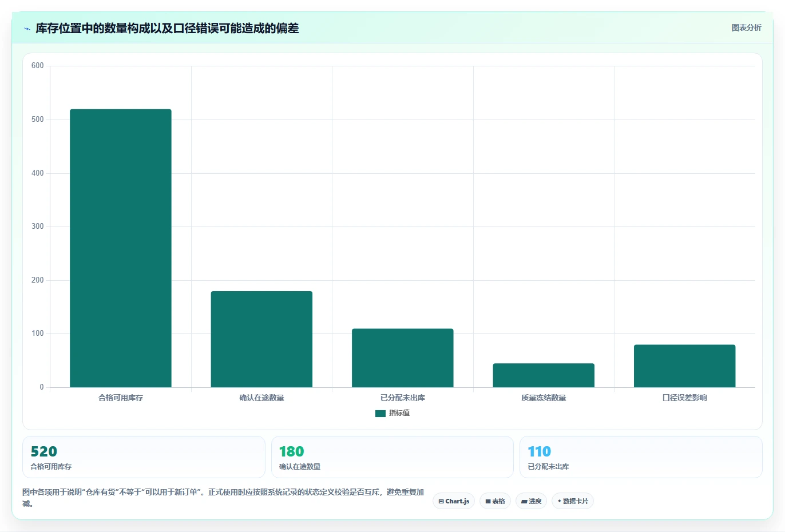This screenshot has height=532, width=785.
Task: Click the card title 库存位置中的数量构成以及口径错误可能造成的偏差
Action: pos(167,28)
